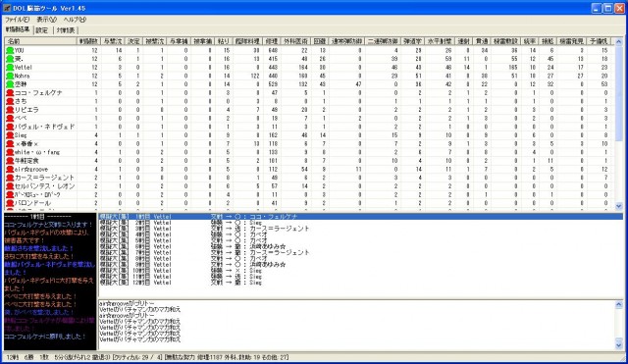Click the red enemy icon beside Sieg

(x=10, y=135)
